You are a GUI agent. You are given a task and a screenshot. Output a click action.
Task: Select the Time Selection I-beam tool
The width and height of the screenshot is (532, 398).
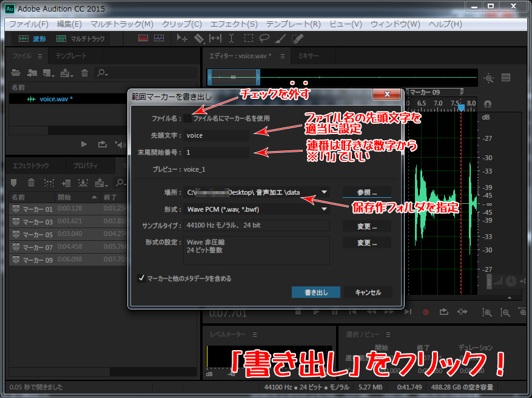click(x=231, y=38)
